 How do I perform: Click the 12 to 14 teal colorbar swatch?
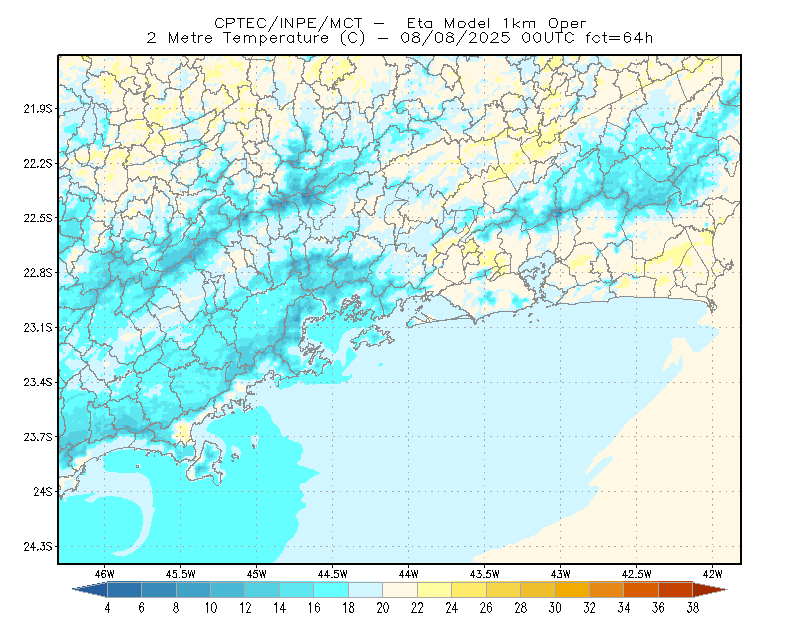click(262, 590)
